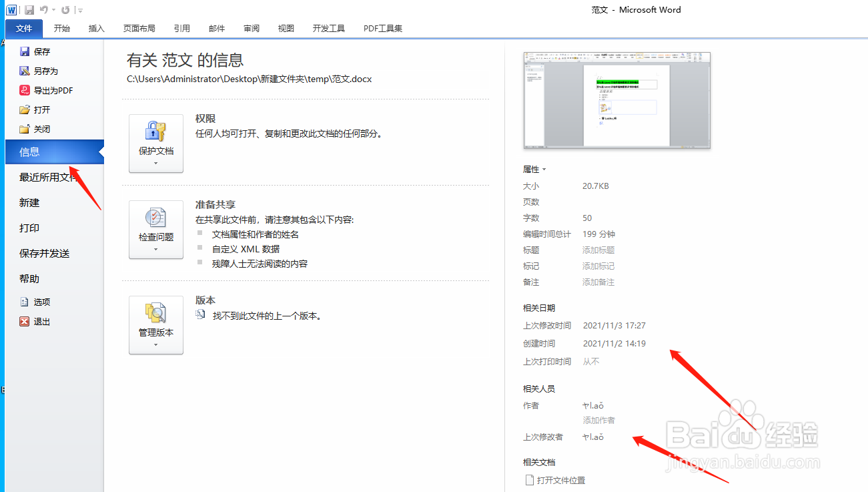Click the 添加标题 field
868x492 pixels.
[x=598, y=250]
